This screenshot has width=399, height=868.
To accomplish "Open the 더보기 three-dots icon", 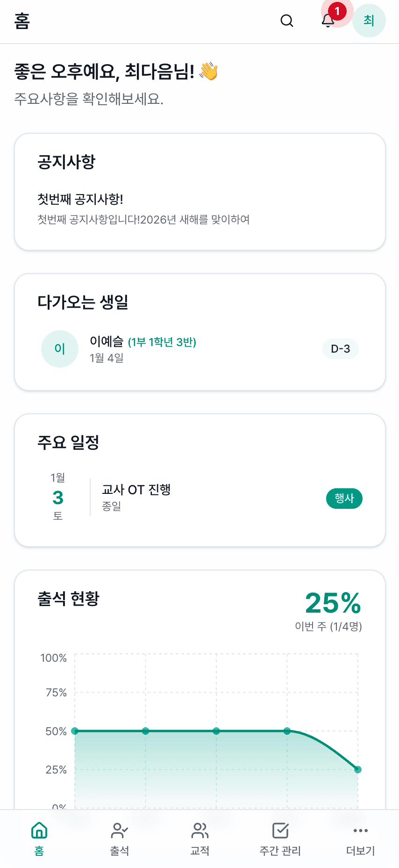I will point(361,831).
